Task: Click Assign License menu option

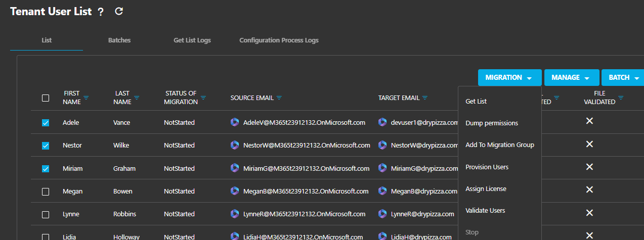Action: tap(486, 188)
